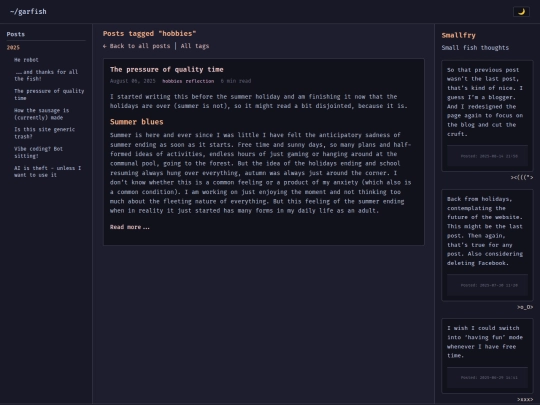This screenshot has width=540, height=405.
Task: Click the 'Posts tagged "hobbies"' heading
Action: 149,34
